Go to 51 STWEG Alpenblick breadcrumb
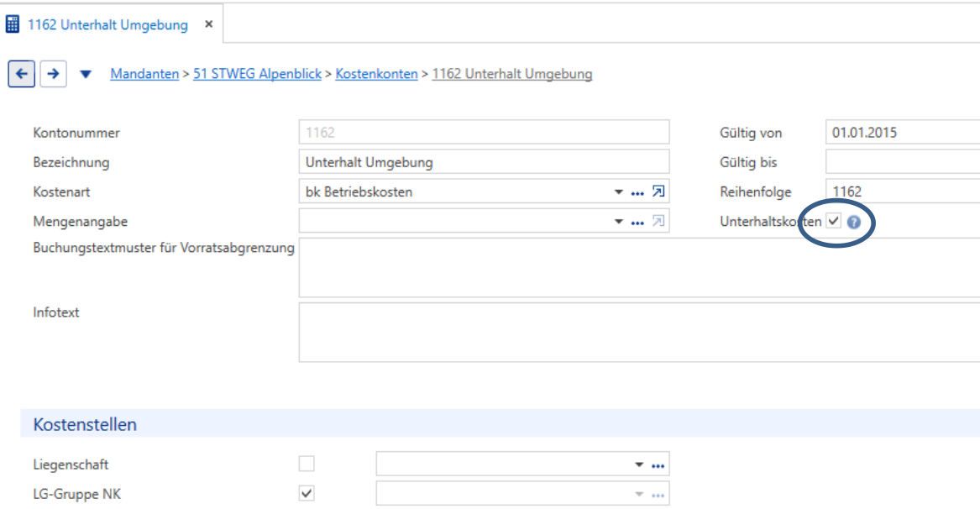 [x=257, y=74]
